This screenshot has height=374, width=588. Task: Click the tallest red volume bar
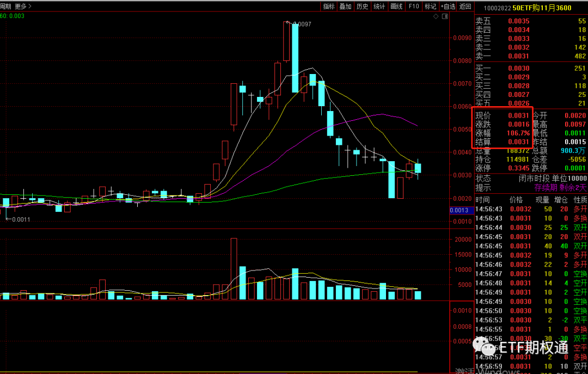point(234,268)
